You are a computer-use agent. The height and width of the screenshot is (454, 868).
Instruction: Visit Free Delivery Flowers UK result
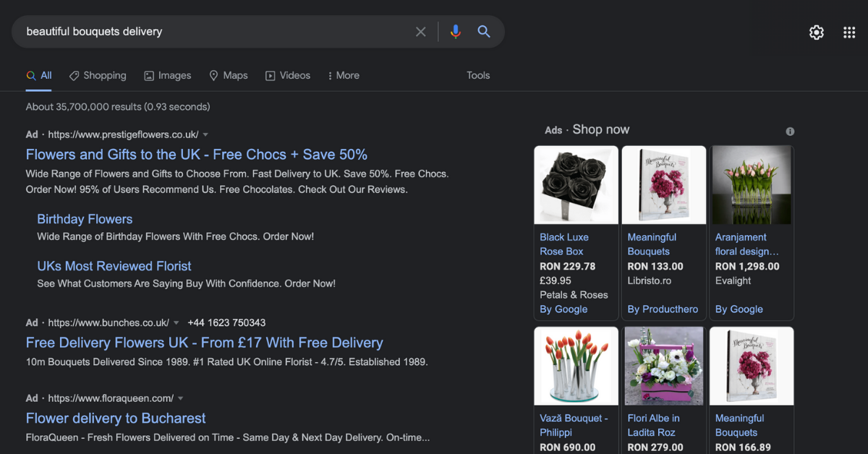coord(204,343)
